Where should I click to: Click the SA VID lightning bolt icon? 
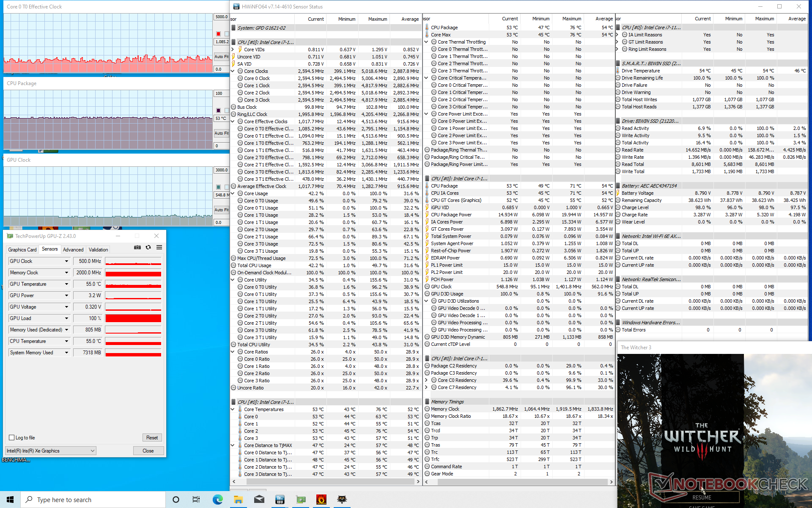pyautogui.click(x=233, y=64)
